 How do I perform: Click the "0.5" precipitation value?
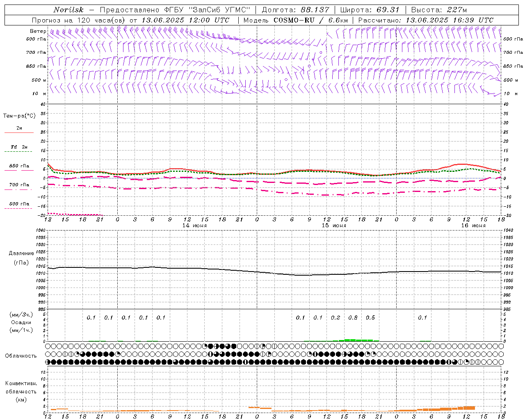pos(370,317)
